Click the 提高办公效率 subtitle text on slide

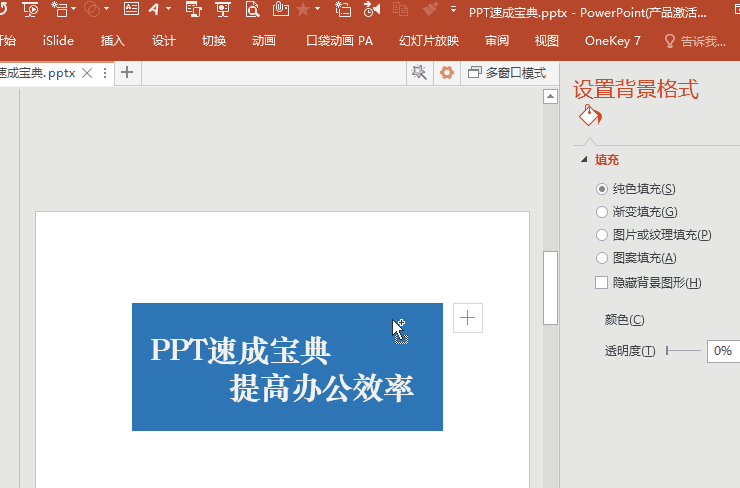pos(321,388)
